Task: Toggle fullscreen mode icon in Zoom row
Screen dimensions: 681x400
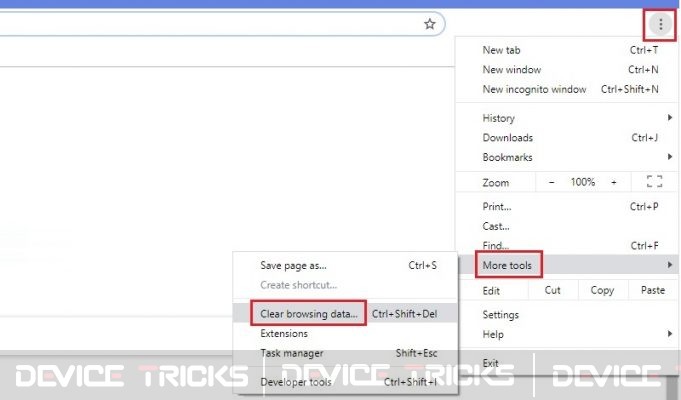Action: click(654, 182)
